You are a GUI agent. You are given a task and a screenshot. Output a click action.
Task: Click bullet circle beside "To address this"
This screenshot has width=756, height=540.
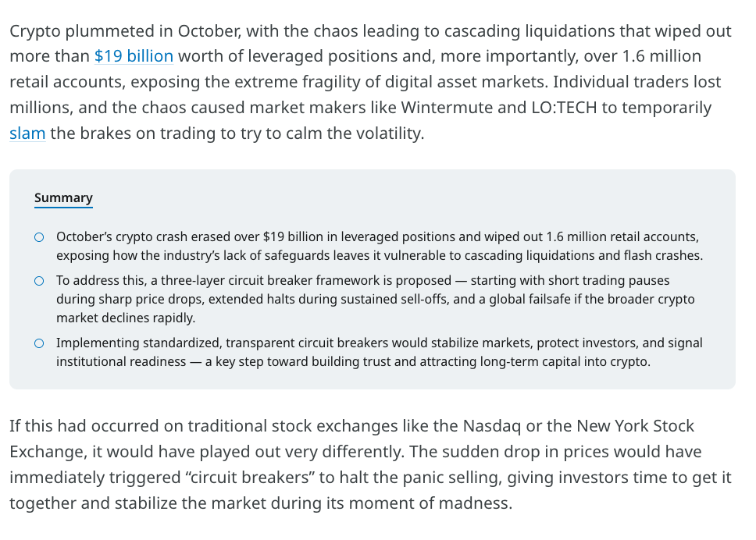pyautogui.click(x=39, y=280)
